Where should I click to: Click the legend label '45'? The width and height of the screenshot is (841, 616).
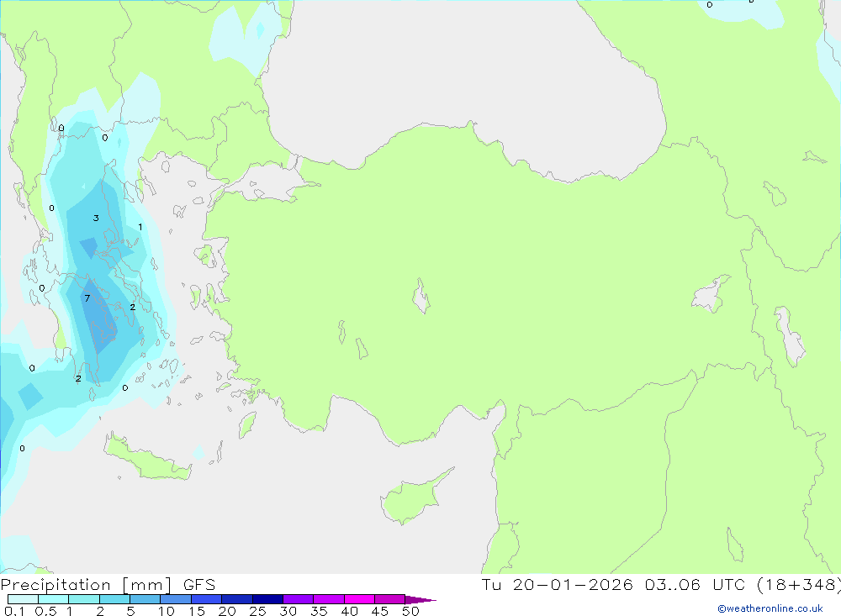(x=380, y=611)
